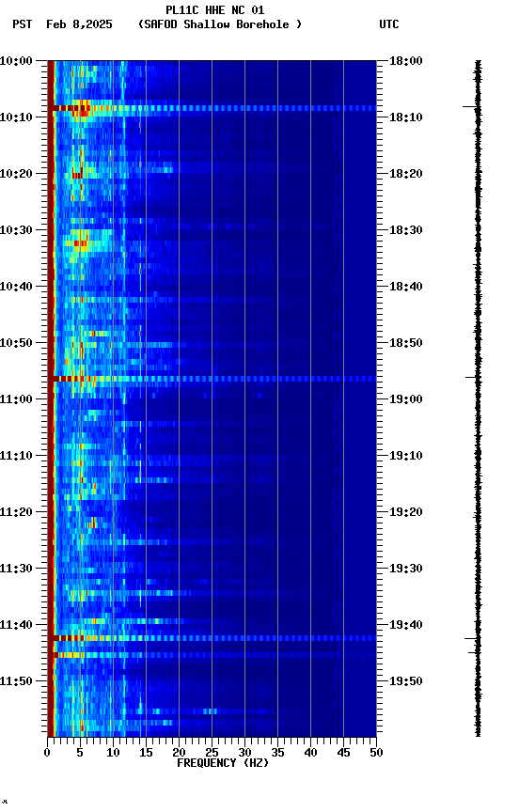Click the broadband event band near 19:42 UTC

212,638
